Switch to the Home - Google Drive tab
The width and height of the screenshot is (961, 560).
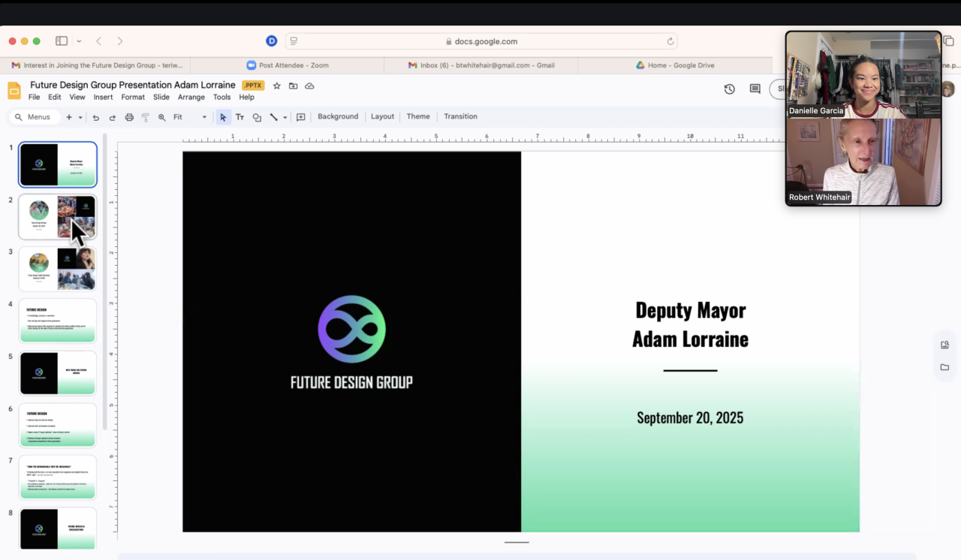point(675,65)
